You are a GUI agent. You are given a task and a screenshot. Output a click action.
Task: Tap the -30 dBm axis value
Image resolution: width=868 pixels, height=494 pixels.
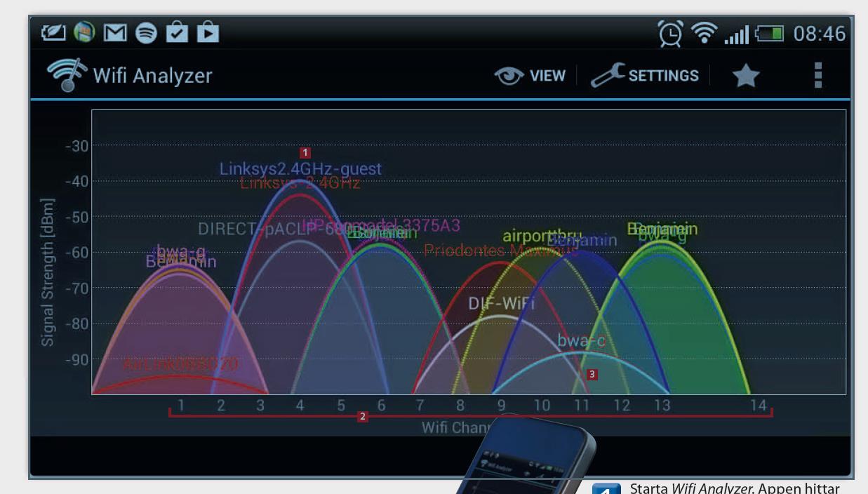75,146
